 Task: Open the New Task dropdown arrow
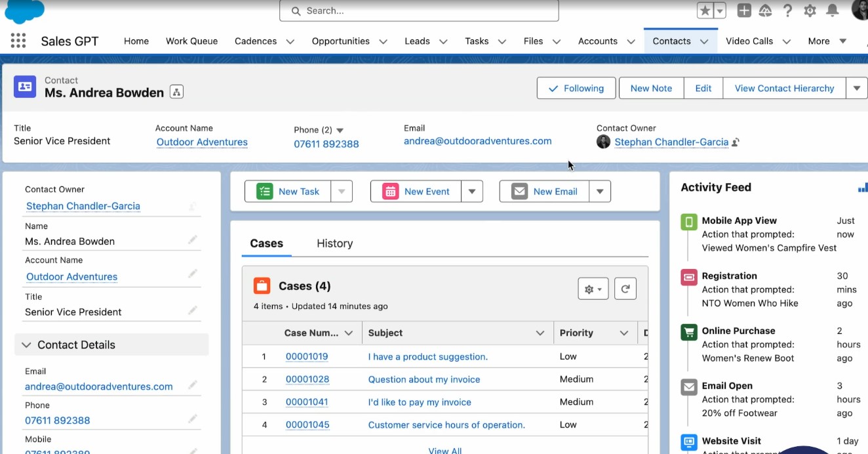click(x=342, y=192)
